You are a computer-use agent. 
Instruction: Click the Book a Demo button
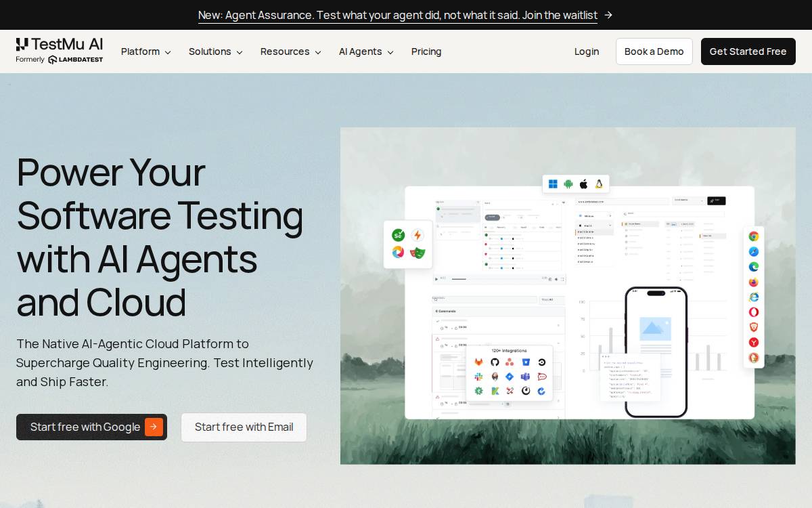pos(654,51)
